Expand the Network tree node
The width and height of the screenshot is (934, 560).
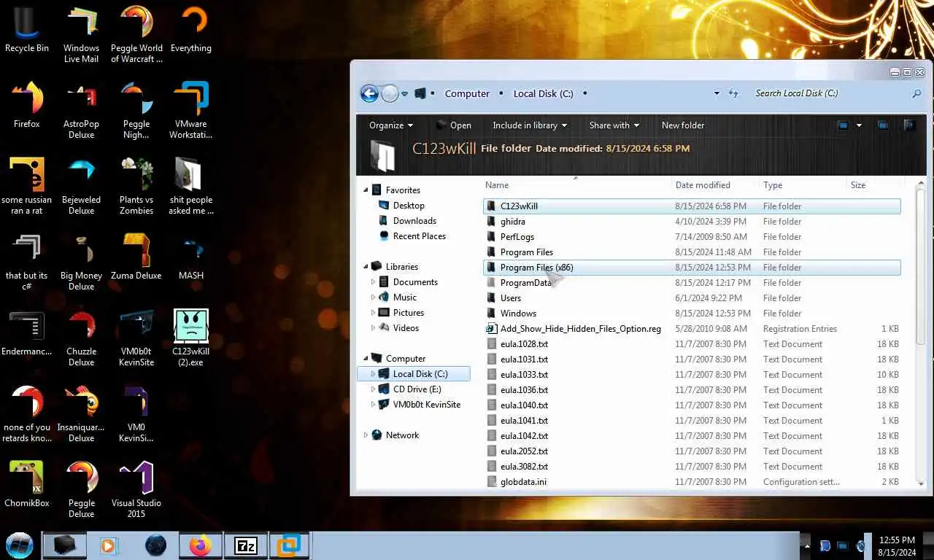366,435
